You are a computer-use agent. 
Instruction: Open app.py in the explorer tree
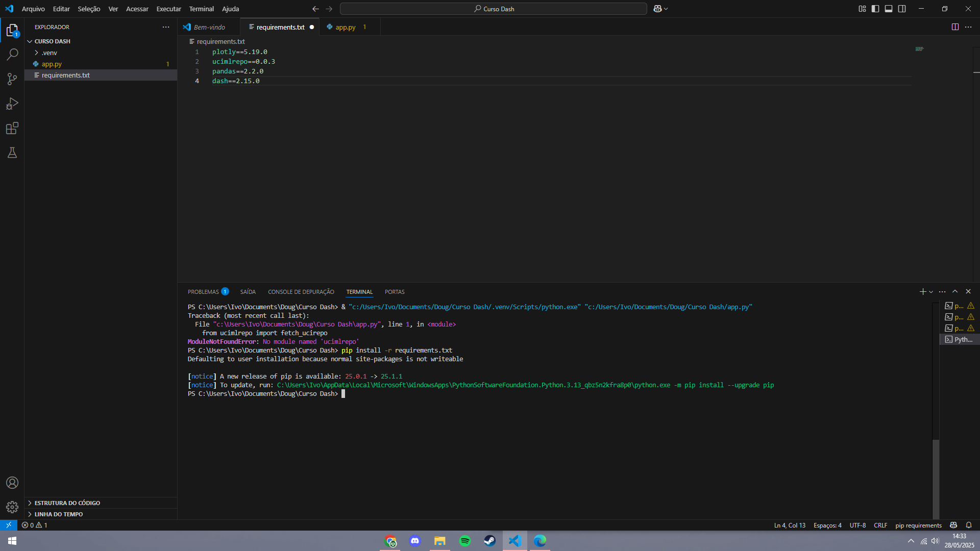coord(101,64)
